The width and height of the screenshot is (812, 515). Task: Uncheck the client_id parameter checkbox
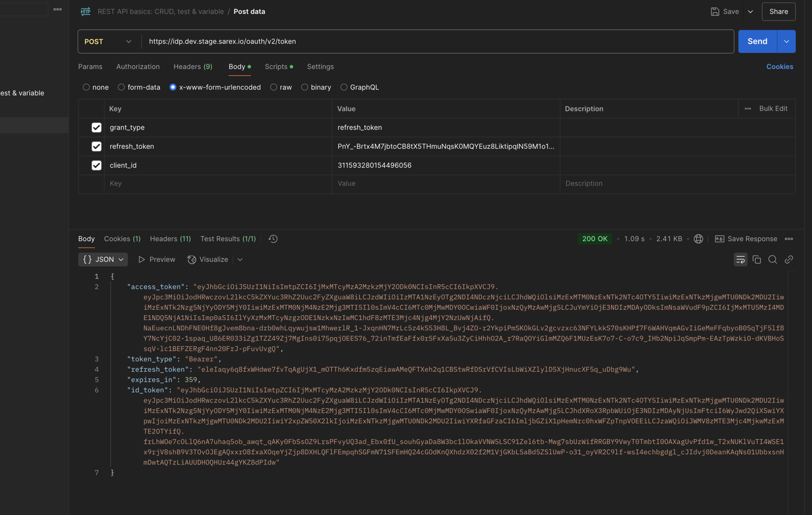[96, 165]
